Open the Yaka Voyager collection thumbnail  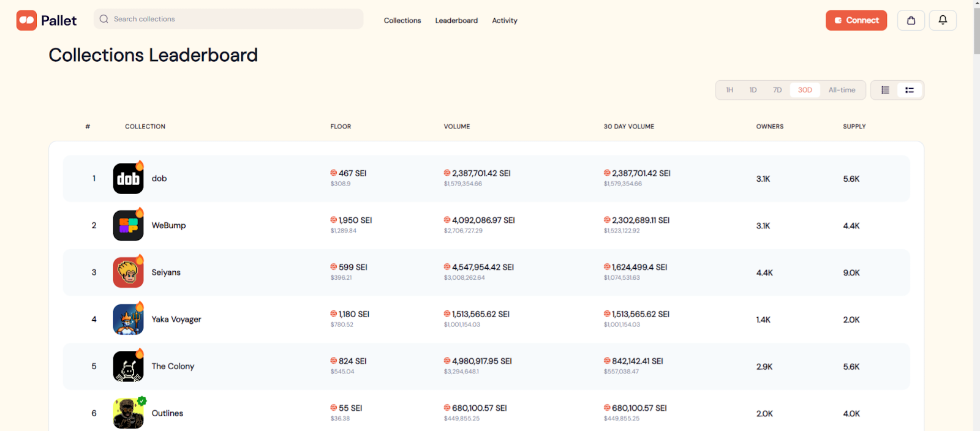pyautogui.click(x=128, y=320)
